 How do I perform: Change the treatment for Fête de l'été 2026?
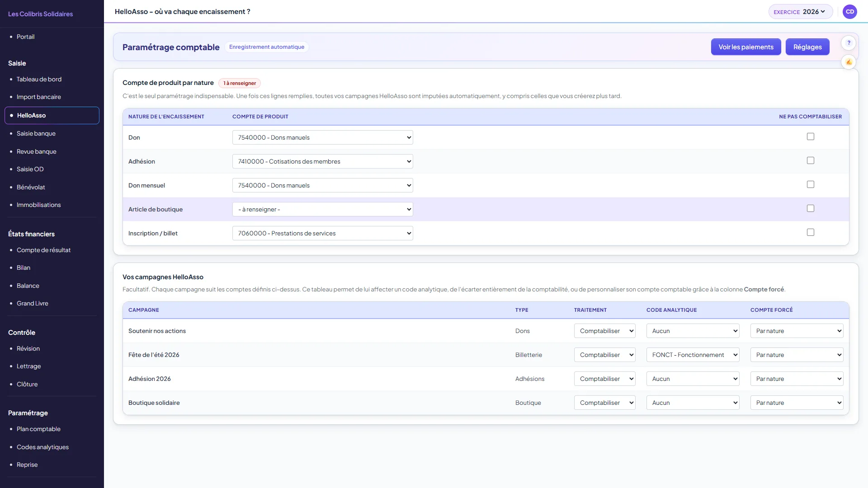click(605, 355)
